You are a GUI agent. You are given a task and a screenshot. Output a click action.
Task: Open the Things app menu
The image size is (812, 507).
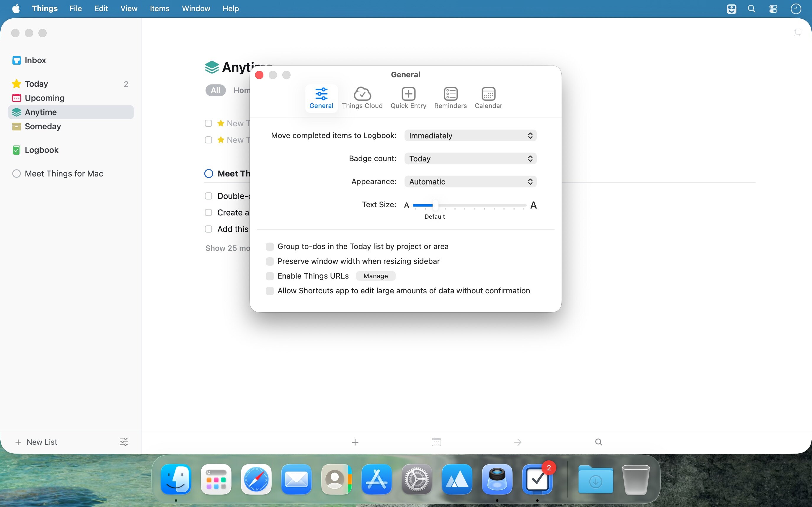tap(45, 8)
